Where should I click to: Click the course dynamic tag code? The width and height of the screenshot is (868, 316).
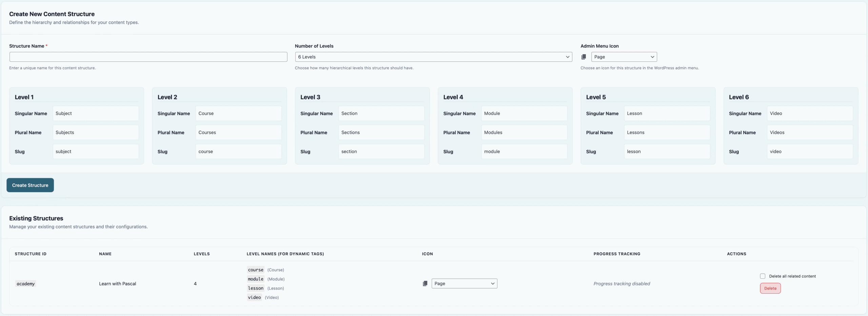click(x=256, y=270)
